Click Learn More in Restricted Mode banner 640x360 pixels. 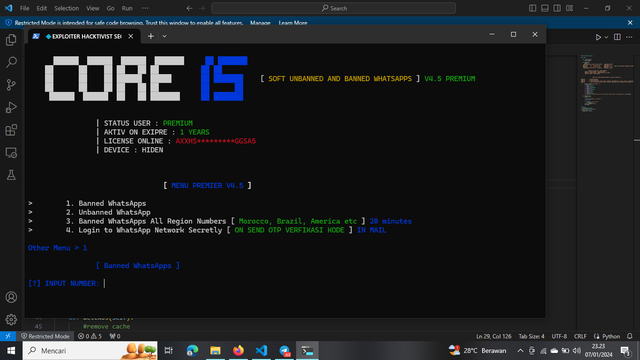pyautogui.click(x=293, y=23)
